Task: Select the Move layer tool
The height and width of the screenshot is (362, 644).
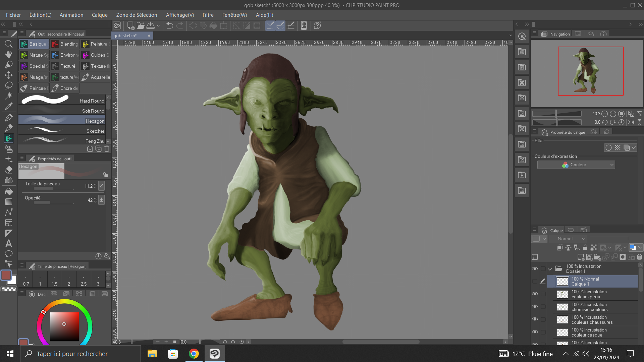Action: (x=9, y=75)
